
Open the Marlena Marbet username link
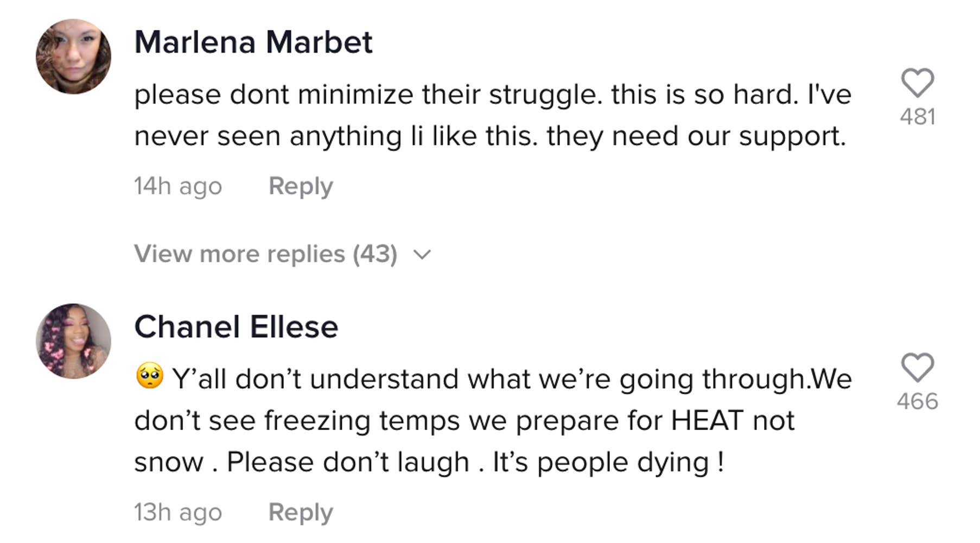point(253,42)
